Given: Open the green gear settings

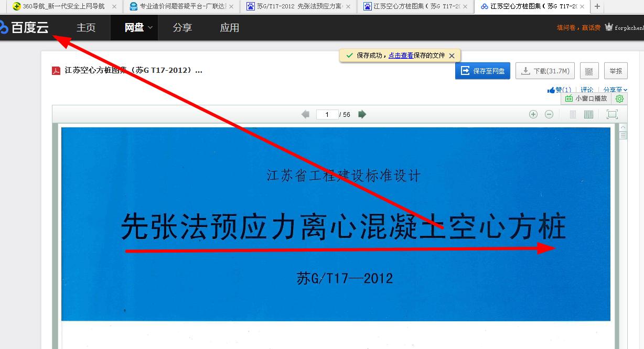Looking at the screenshot, I should click(x=620, y=99).
